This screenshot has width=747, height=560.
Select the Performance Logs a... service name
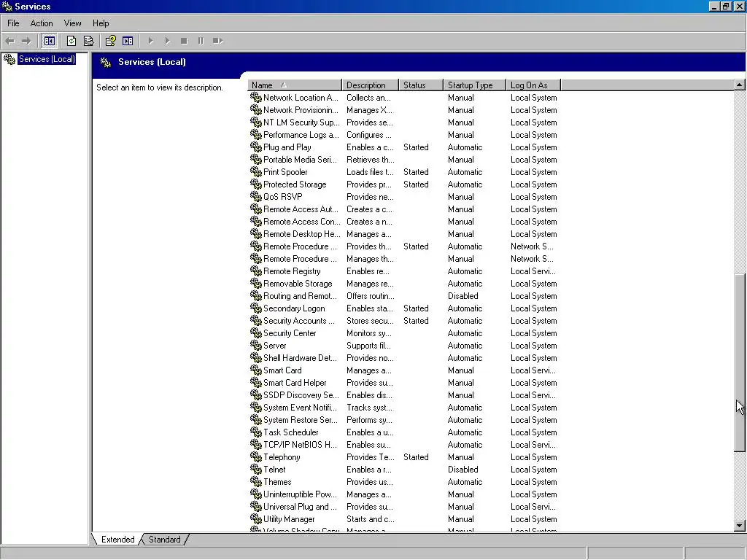301,135
